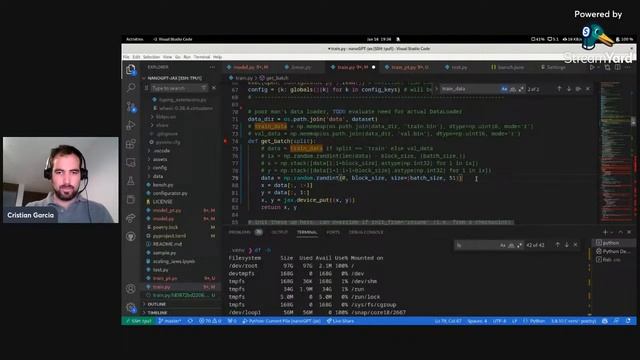Run Python file play button
Image resolution: width=640 pixels, height=360 pixels.
click(x=592, y=67)
